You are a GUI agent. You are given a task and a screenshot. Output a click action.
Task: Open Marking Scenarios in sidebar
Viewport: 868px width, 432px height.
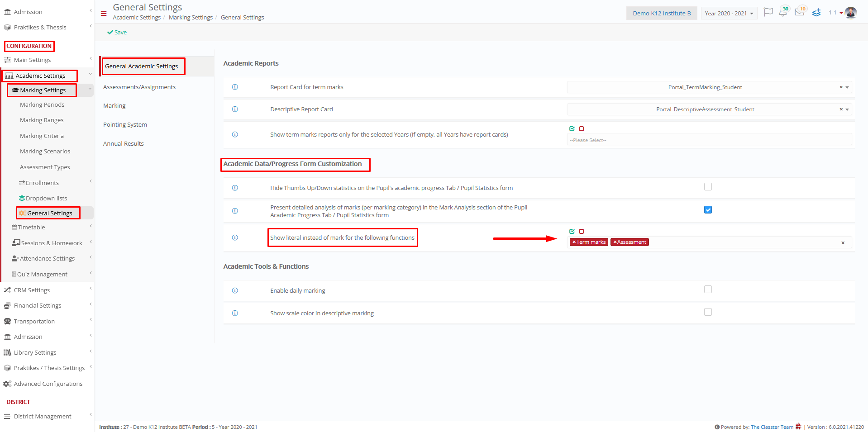[x=45, y=151]
